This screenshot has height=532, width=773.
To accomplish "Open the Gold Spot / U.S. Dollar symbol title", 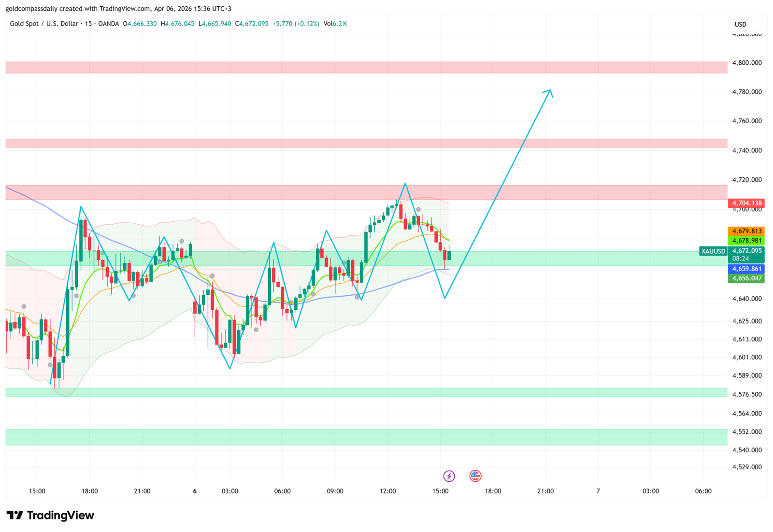I will coord(43,24).
